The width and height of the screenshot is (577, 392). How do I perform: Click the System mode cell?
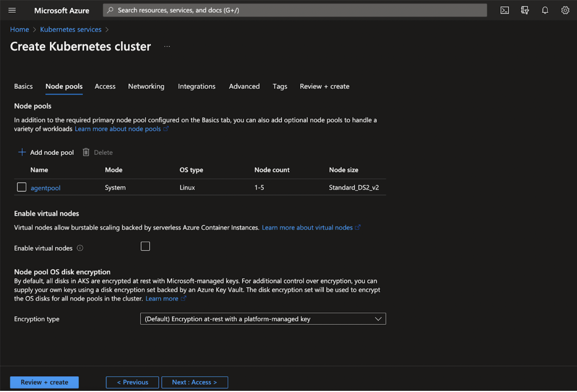pyautogui.click(x=115, y=188)
